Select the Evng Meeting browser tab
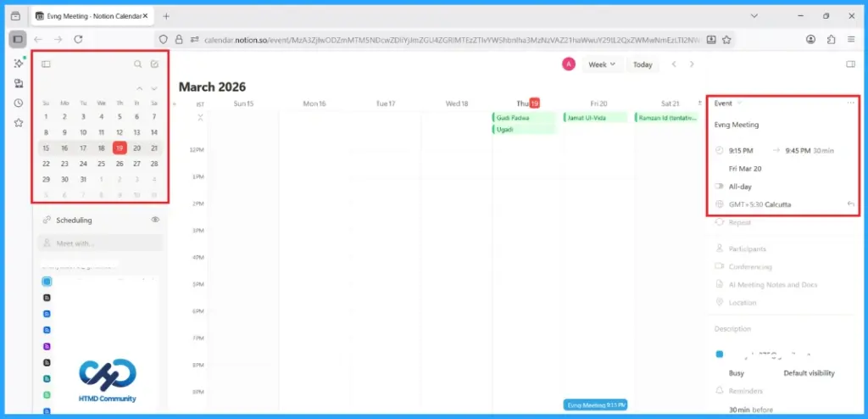The height and width of the screenshot is (419, 868). 92,16
